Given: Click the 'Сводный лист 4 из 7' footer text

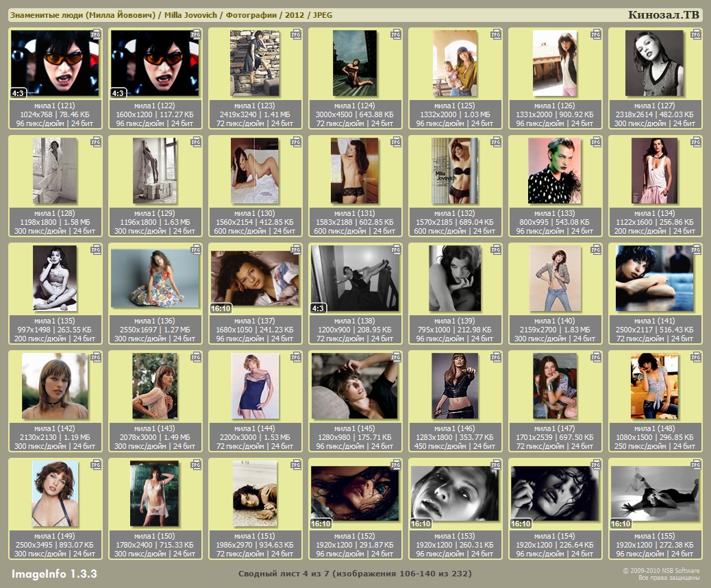Looking at the screenshot, I should pos(355,573).
